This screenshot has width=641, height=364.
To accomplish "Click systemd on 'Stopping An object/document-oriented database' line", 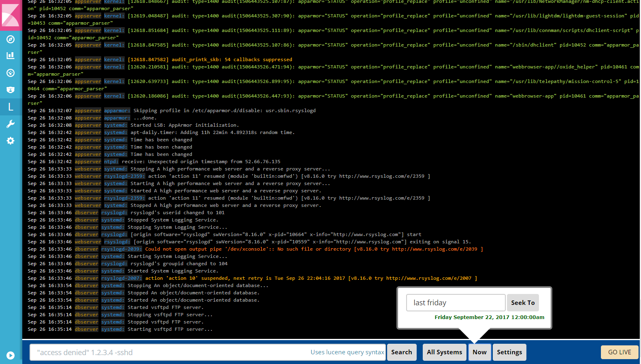I will (113, 285).
